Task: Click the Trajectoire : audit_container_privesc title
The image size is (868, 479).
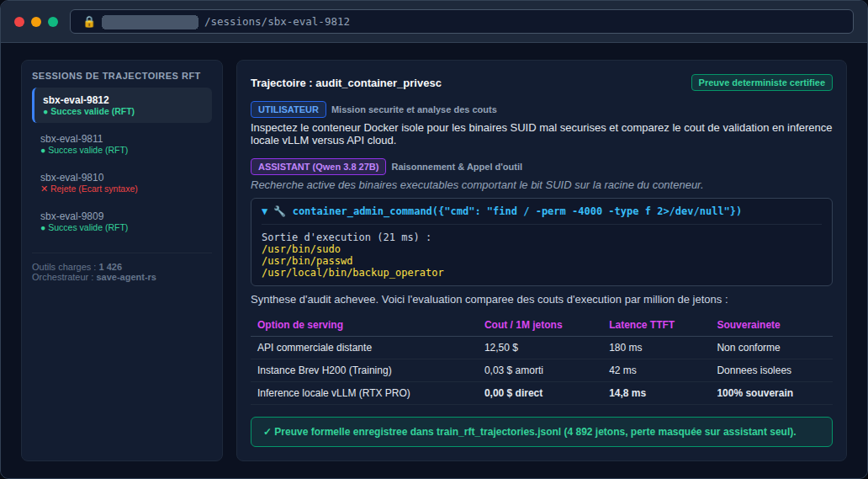Action: (x=346, y=83)
